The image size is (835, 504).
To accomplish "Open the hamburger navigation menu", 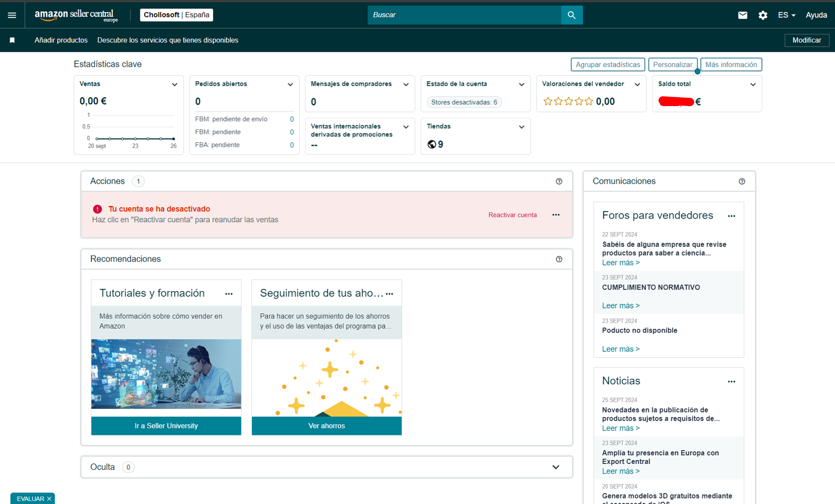I will click(x=12, y=15).
